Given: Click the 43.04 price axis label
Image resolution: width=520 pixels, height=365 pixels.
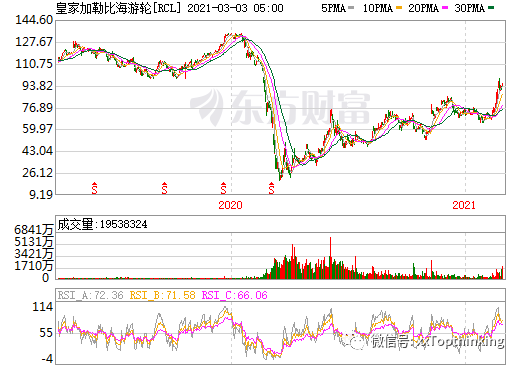Looking at the screenshot, I should click(x=37, y=151).
